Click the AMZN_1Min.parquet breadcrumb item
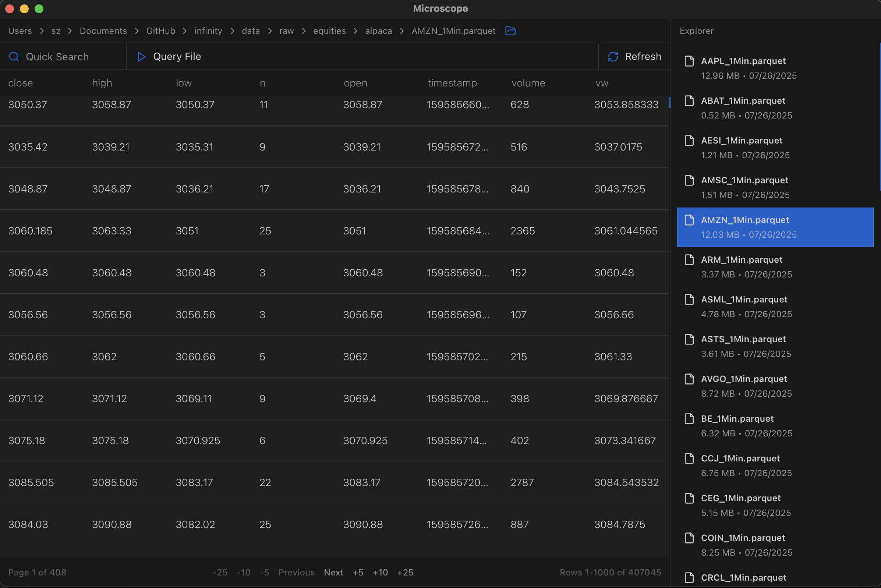The width and height of the screenshot is (881, 588). pos(453,31)
